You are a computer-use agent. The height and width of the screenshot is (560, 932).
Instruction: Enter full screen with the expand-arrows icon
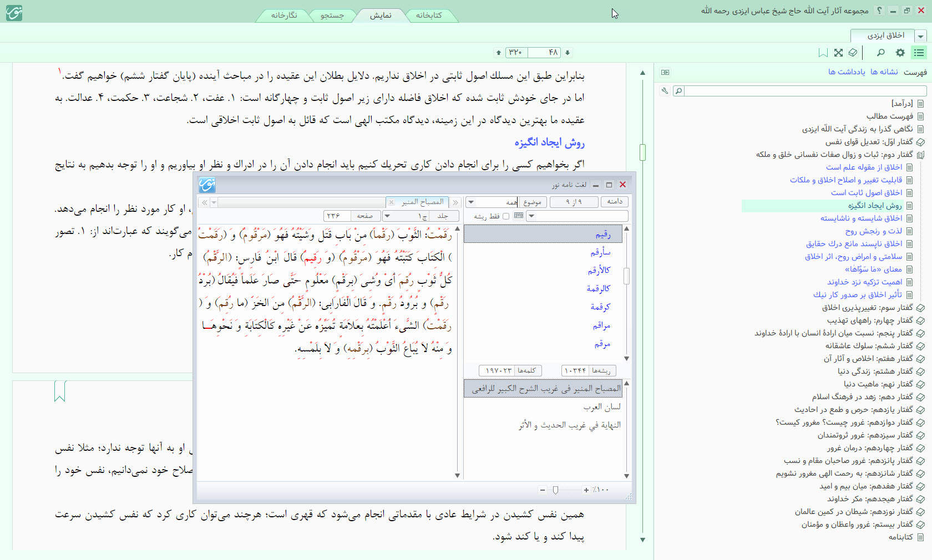pyautogui.click(x=838, y=53)
